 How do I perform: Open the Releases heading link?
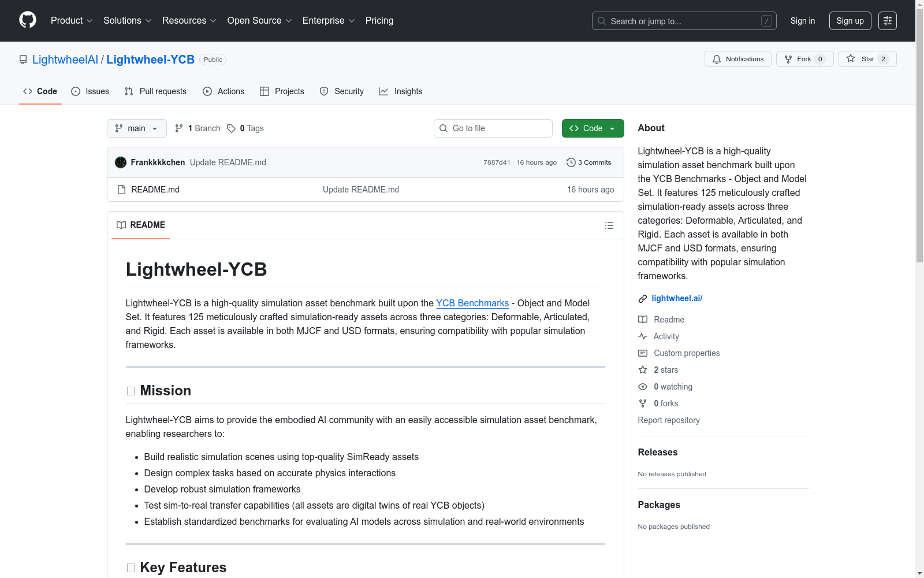click(658, 452)
